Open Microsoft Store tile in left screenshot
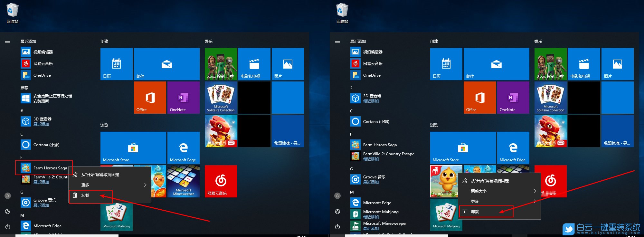644x237 pixels. pos(133,148)
